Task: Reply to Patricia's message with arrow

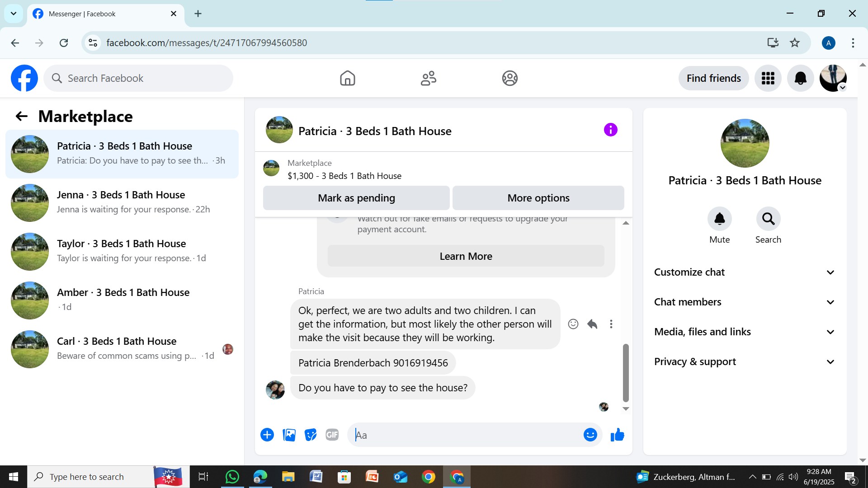Action: click(x=592, y=324)
